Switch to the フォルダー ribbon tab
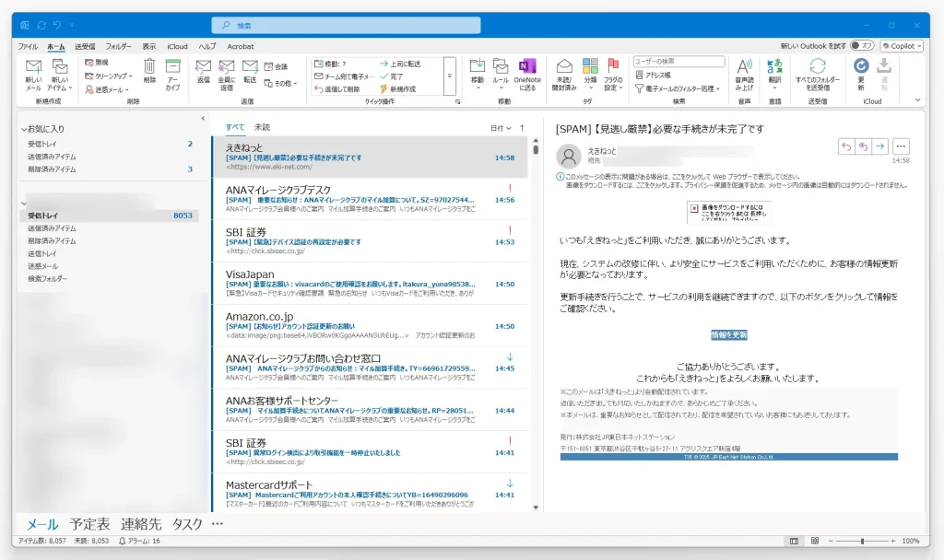This screenshot has height=560, width=944. click(119, 46)
